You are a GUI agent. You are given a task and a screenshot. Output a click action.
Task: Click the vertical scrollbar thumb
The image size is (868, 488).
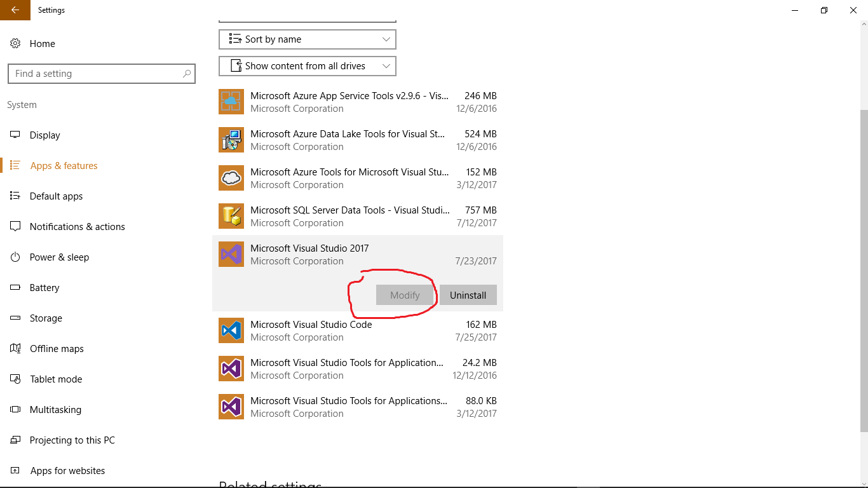(x=863, y=270)
